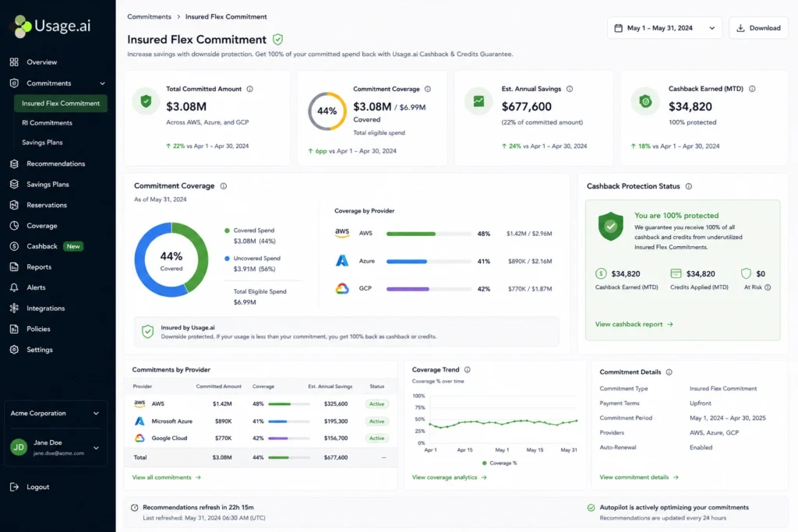
Task: Click the info icon next to At Risk
Action: (768, 287)
